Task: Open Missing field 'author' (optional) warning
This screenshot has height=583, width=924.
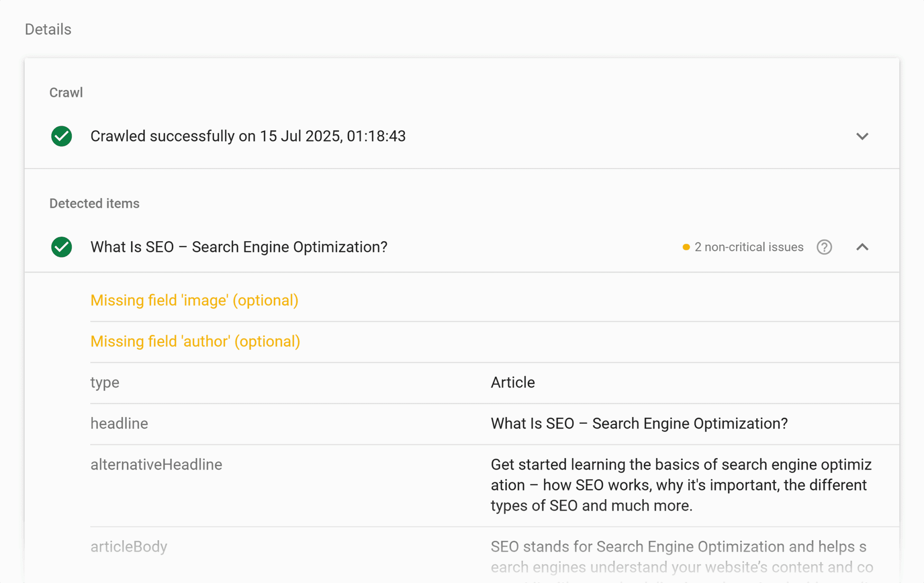Action: point(195,341)
